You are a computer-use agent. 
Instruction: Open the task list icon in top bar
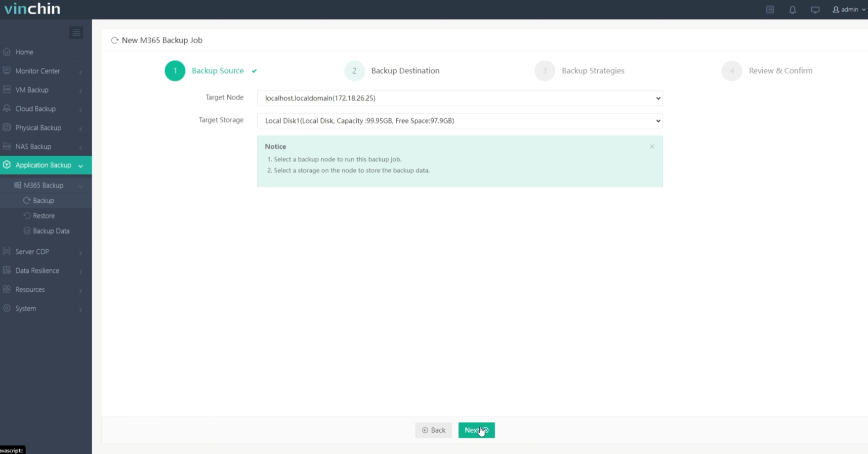point(770,9)
